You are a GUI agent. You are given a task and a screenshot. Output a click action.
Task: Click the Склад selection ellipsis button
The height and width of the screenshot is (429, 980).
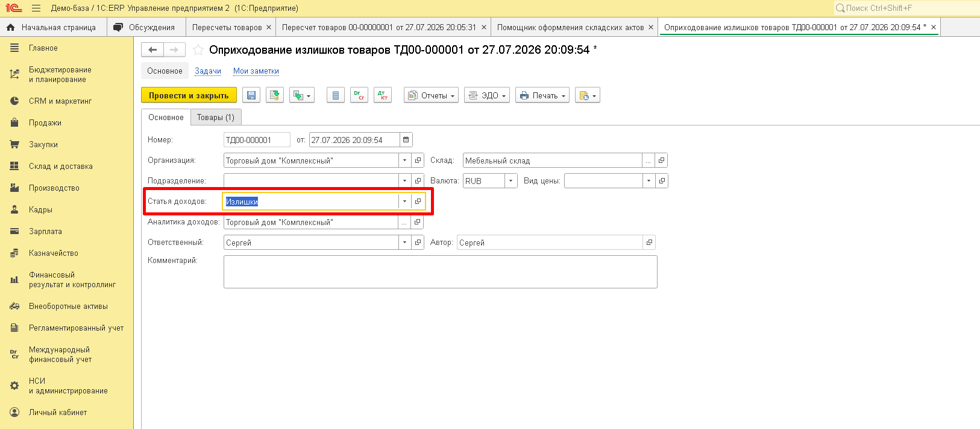[648, 160]
